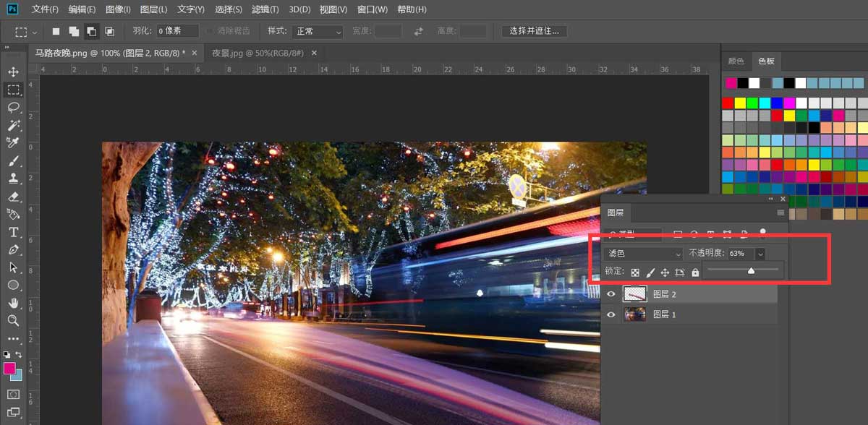Click the opacity 63% value field
The width and height of the screenshot is (868, 425).
pos(741,254)
